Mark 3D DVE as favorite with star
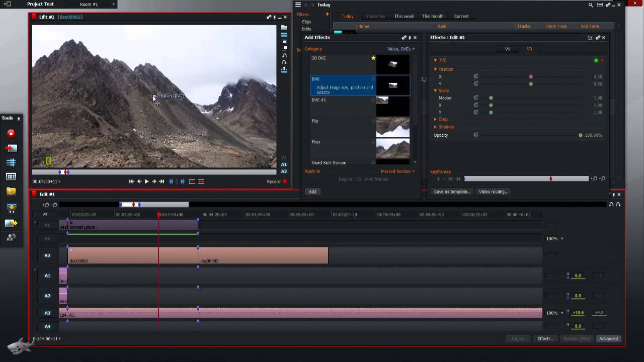Screen dimensions: 644x362 pos(373,58)
